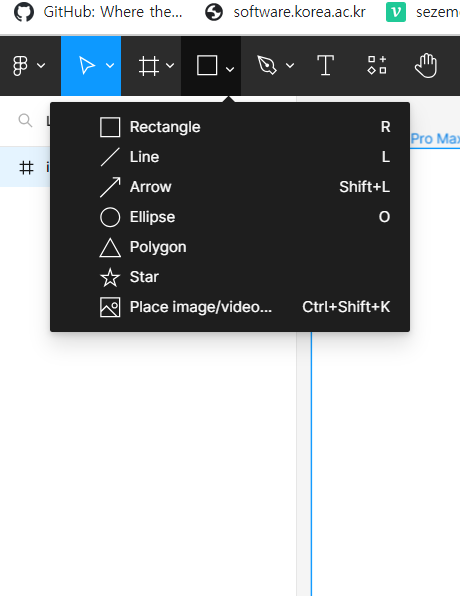Screen dimensions: 460x596
Task: Select the Pen tool icon
Action: (x=267, y=65)
